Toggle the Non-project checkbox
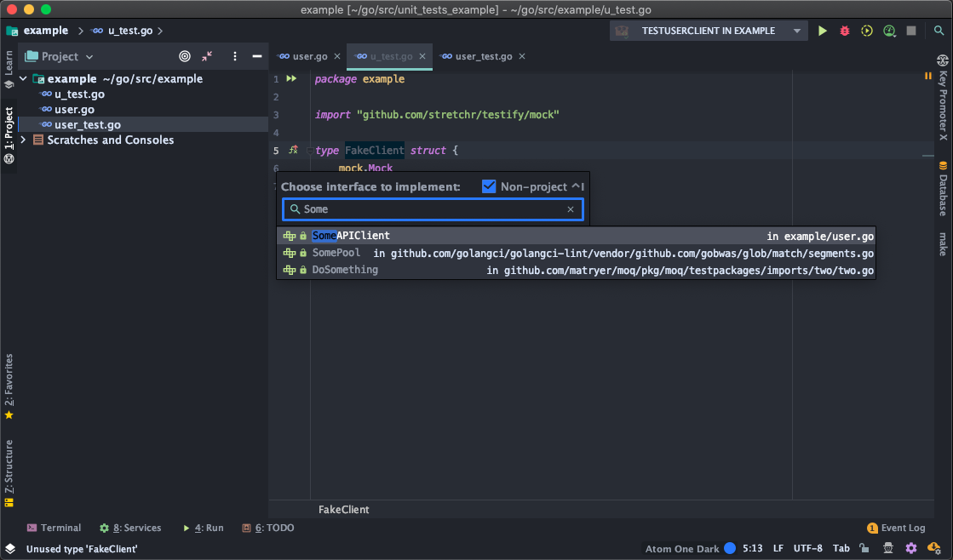This screenshot has width=953, height=560. 489,186
